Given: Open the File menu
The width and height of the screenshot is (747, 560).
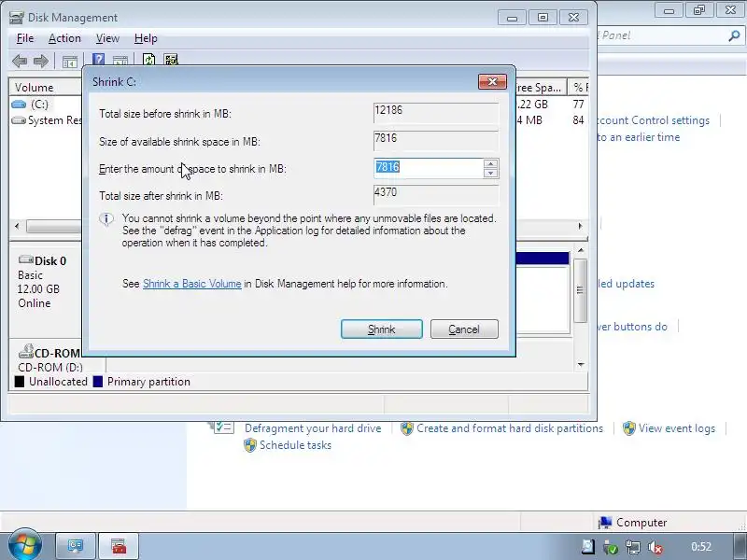Looking at the screenshot, I should [25, 38].
